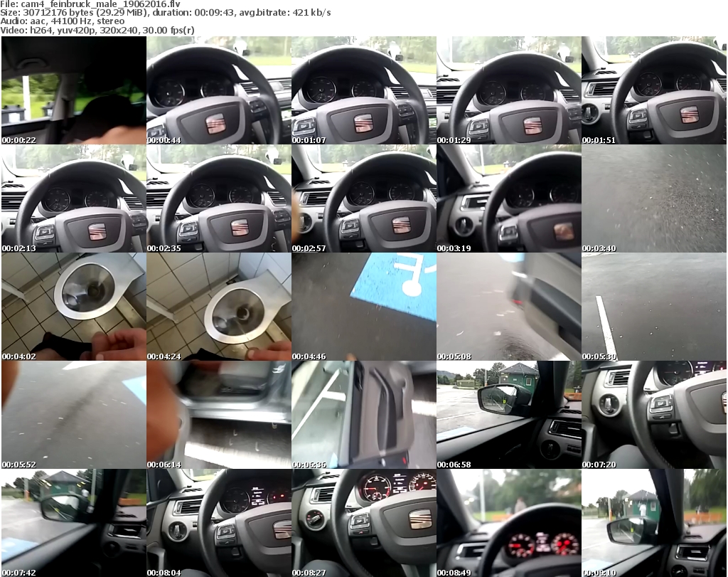The width and height of the screenshot is (728, 577).
Task: Open the frame with timestamp 00:07:20
Action: (654, 415)
